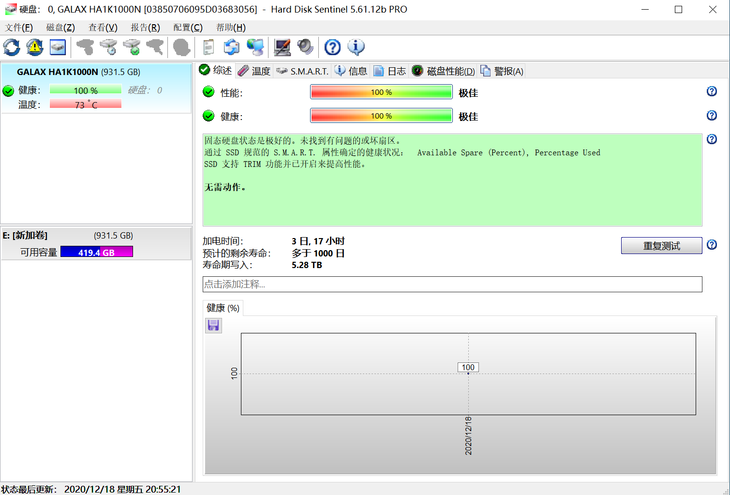Click the help icon beside 重复测试 button
This screenshot has height=495, width=730.
pyautogui.click(x=712, y=244)
